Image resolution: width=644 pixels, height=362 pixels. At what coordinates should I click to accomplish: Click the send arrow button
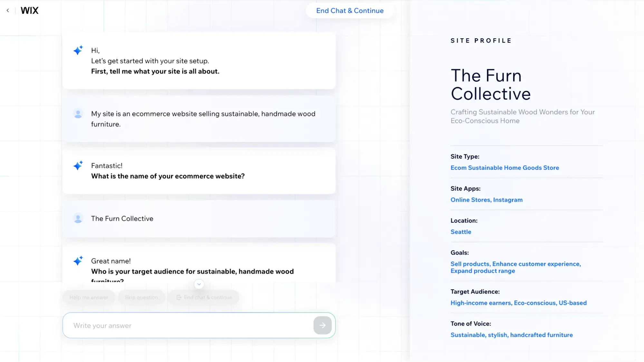322,325
